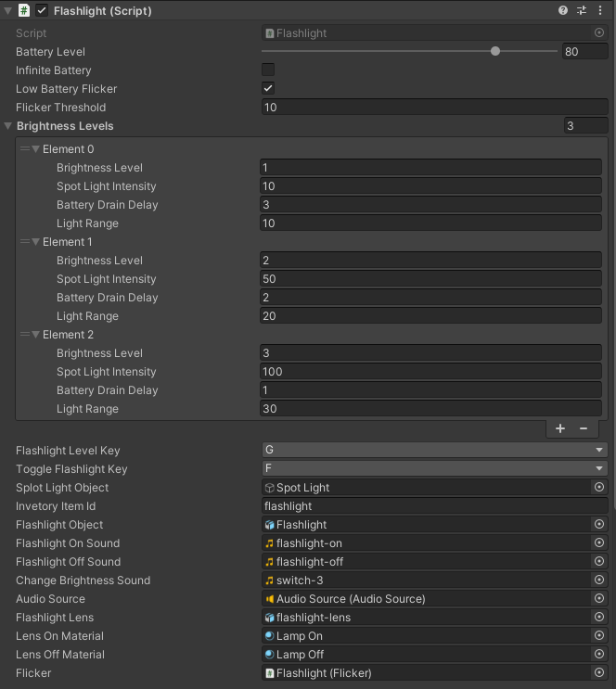Collapse the Brightness Levels list
Screen dimensions: 616x689
pyautogui.click(x=8, y=126)
